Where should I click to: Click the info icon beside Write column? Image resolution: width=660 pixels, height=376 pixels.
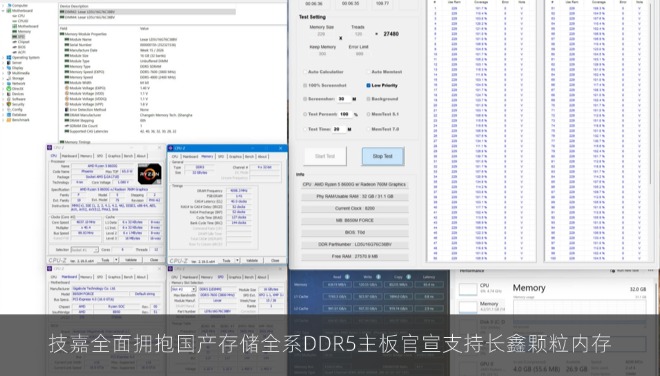tap(378, 277)
